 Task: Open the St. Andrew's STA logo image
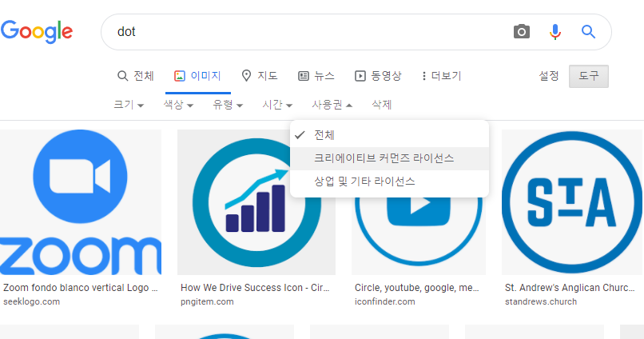(572, 202)
